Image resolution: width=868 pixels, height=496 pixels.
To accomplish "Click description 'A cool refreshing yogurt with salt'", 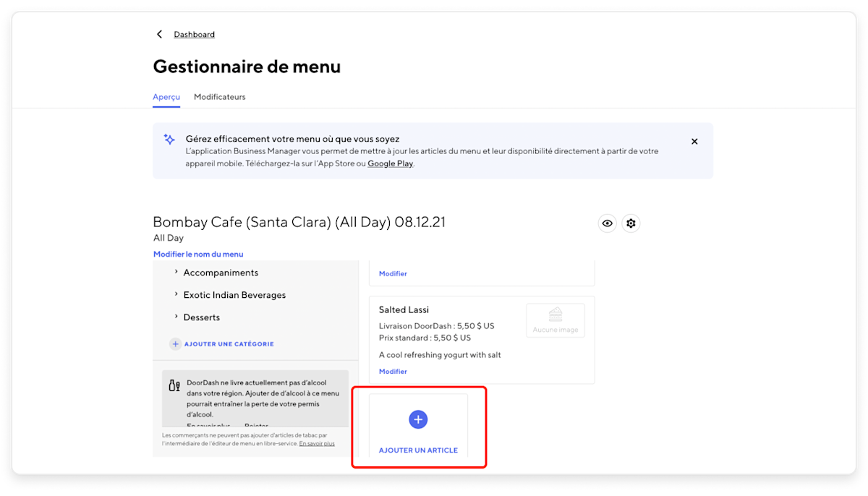I will click(x=440, y=355).
